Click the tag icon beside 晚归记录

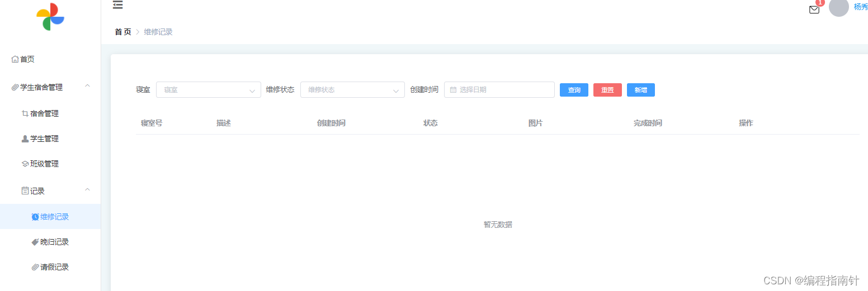point(35,242)
